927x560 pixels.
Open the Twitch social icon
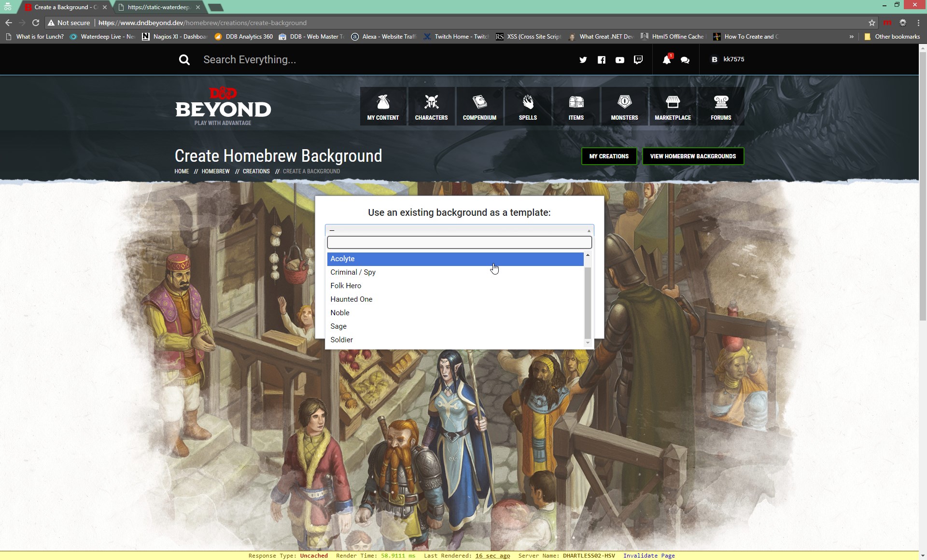pyautogui.click(x=638, y=60)
